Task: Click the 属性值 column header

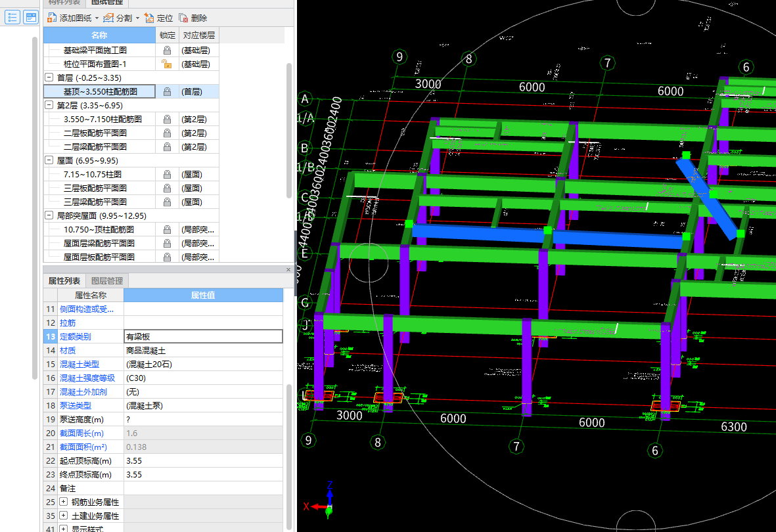Action: click(x=203, y=296)
